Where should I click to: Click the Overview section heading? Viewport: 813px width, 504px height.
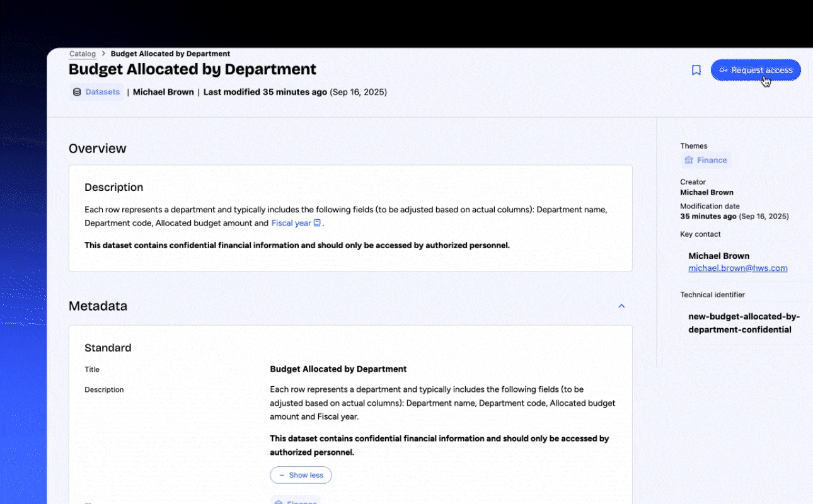point(97,149)
